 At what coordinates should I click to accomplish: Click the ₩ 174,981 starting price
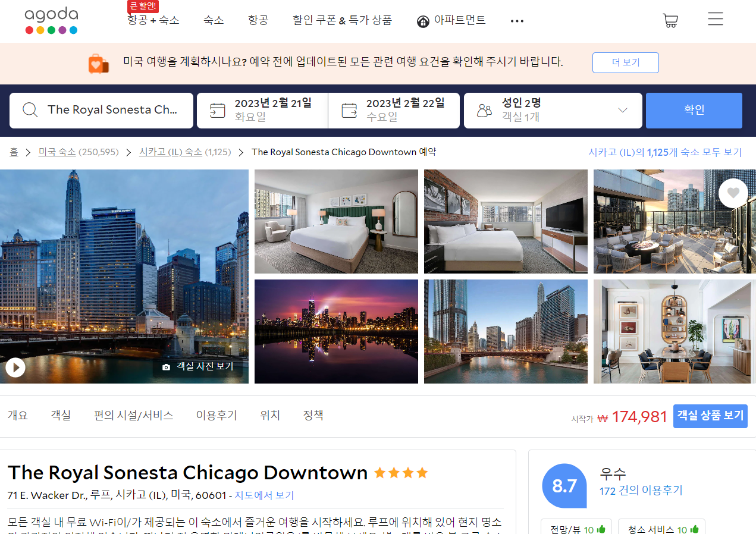coord(632,417)
